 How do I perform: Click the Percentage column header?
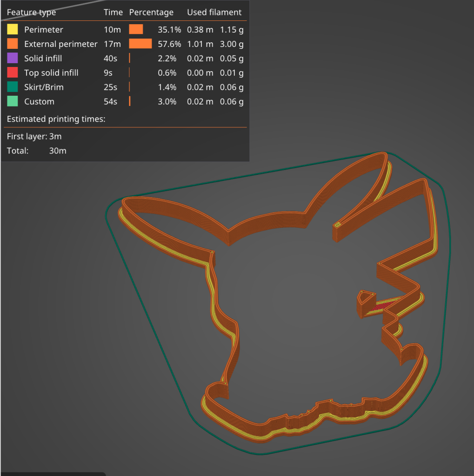[151, 12]
